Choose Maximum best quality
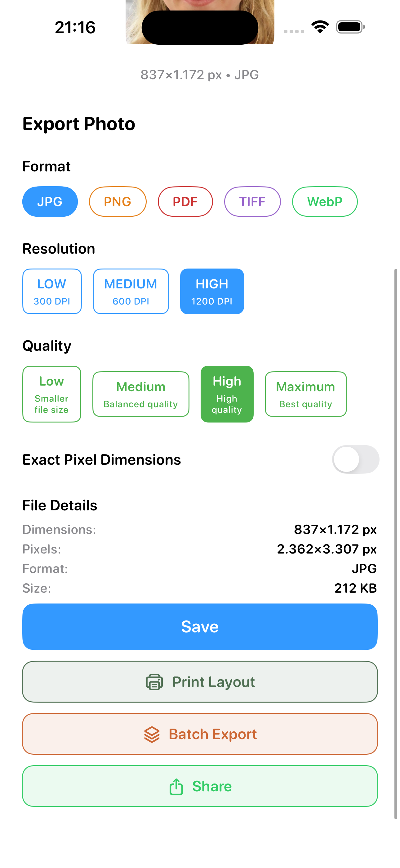 [305, 394]
